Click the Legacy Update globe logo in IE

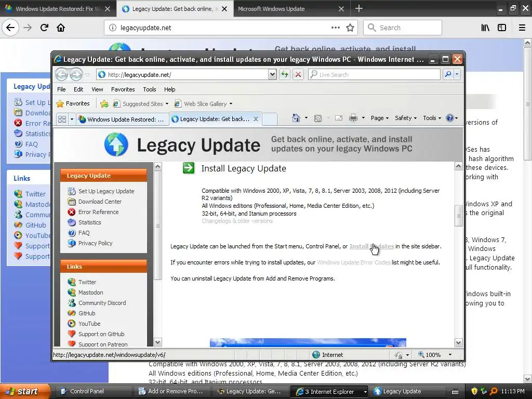point(116,144)
